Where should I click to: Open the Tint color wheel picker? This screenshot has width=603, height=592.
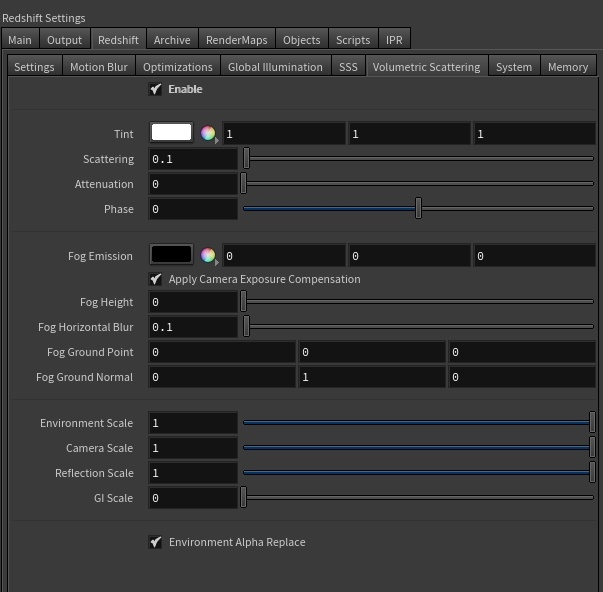click(209, 133)
